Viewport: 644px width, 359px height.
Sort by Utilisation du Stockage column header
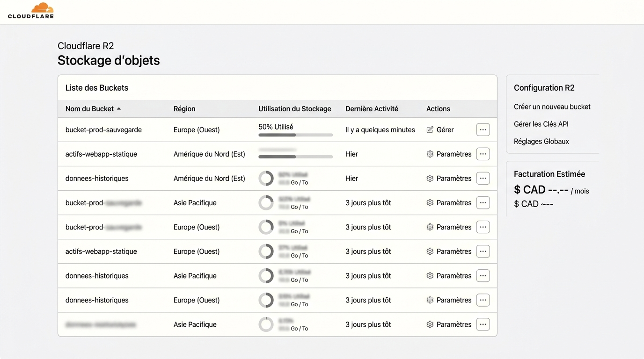[x=295, y=108]
